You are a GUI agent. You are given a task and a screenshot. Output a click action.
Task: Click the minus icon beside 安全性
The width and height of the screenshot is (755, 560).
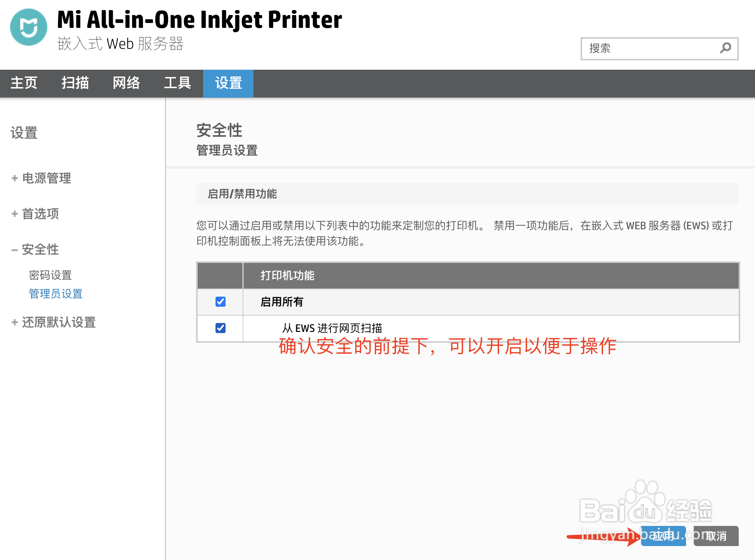point(15,250)
